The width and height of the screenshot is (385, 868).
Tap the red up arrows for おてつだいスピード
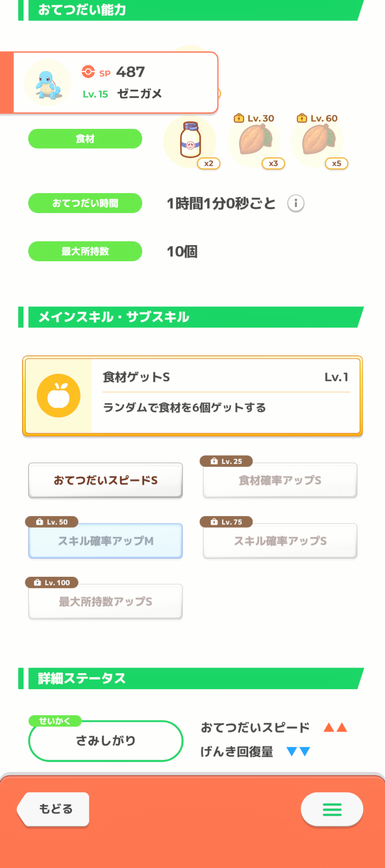point(335,727)
